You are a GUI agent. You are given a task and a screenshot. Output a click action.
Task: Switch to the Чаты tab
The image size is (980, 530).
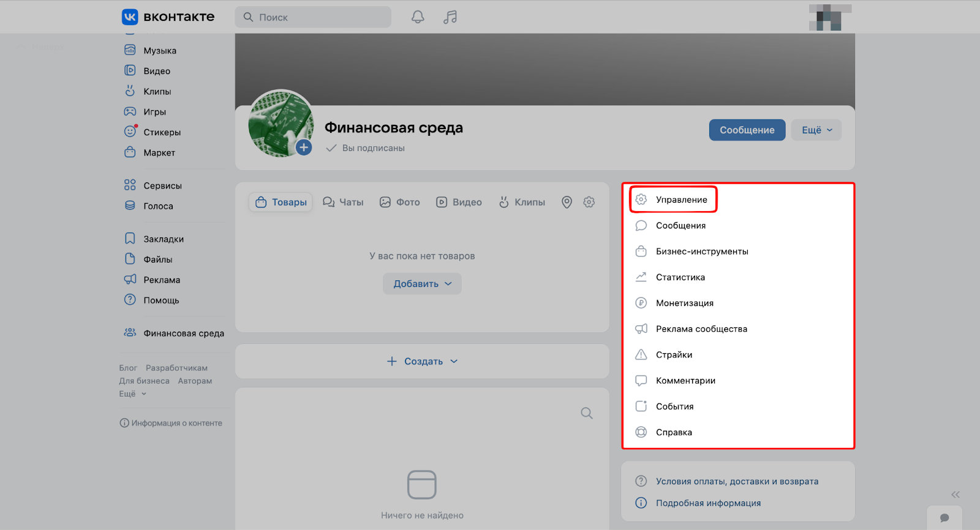coord(344,202)
